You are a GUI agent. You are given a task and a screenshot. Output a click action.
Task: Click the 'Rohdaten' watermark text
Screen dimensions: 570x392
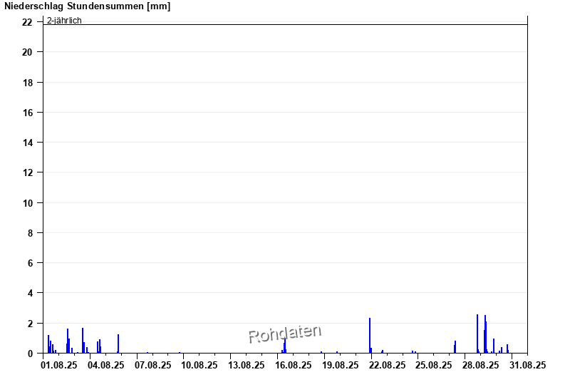point(285,333)
